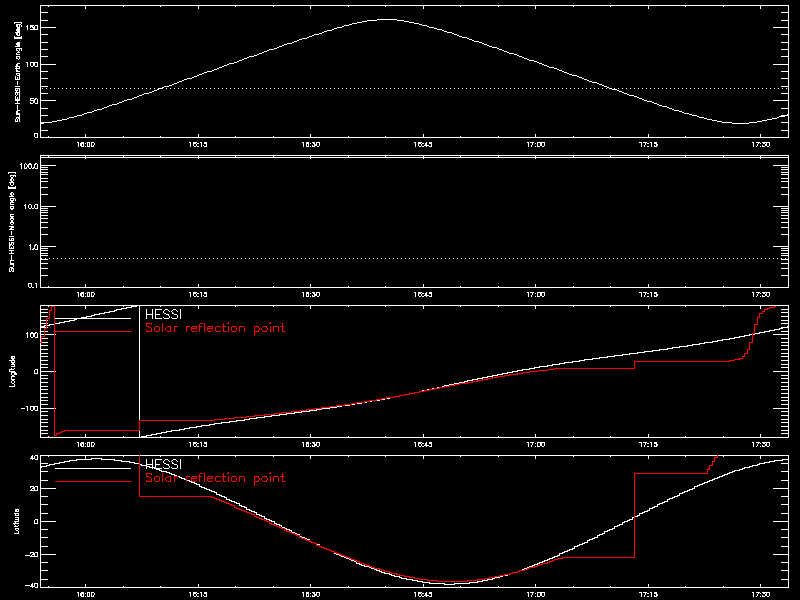The height and width of the screenshot is (600, 800).
Task: Click '10.0' tick on Noon angle axis
Action: [x=31, y=207]
